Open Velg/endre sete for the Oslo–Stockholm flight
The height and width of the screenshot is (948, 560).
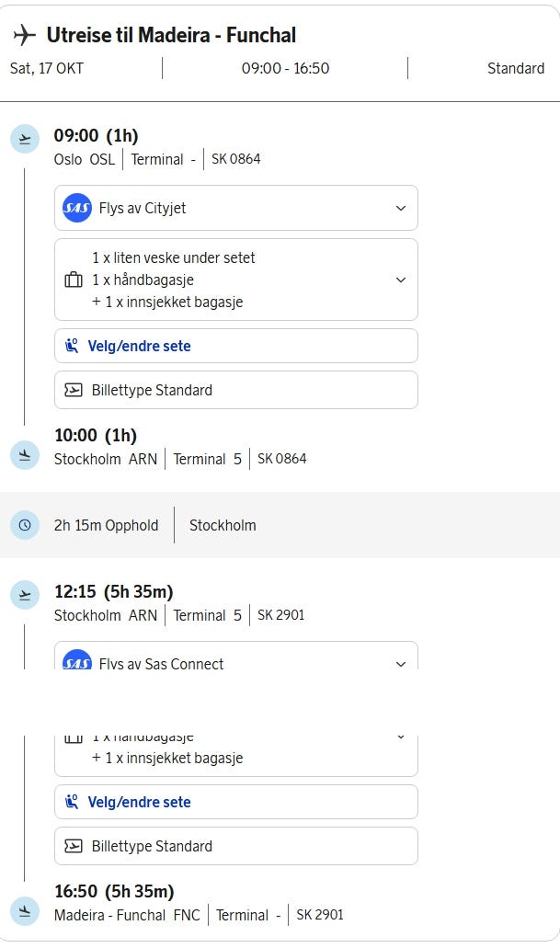tap(235, 346)
